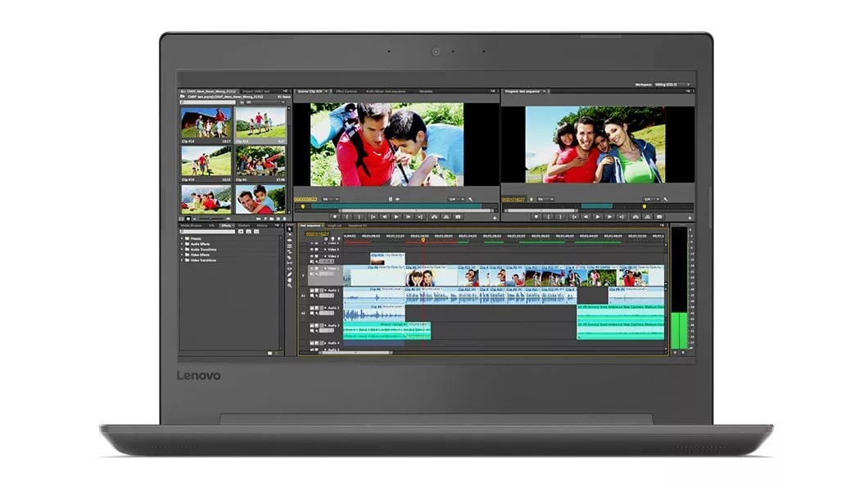
Task: Toggle Video 2 track visibility eye
Action: pos(312,256)
